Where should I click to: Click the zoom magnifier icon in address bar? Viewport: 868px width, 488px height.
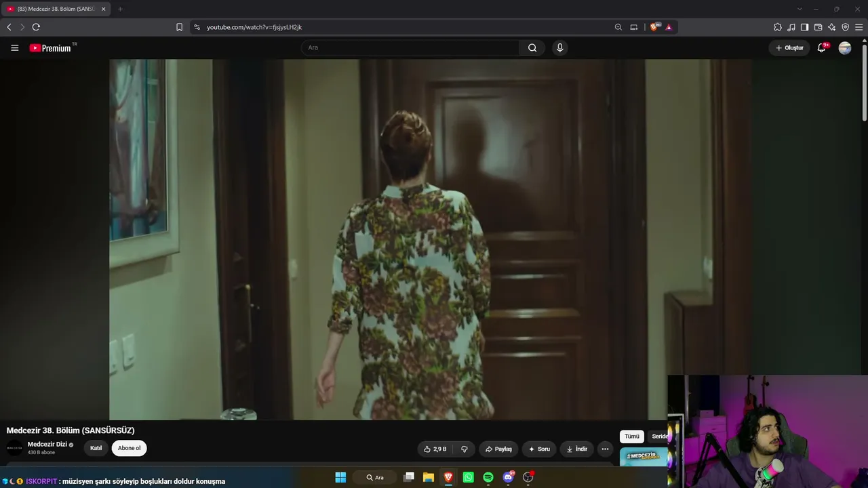[x=618, y=27]
